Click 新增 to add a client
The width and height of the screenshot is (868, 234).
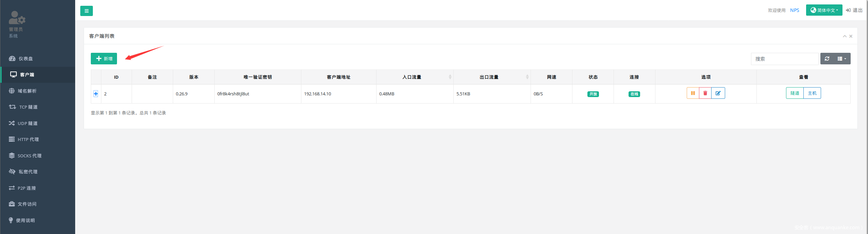(104, 59)
